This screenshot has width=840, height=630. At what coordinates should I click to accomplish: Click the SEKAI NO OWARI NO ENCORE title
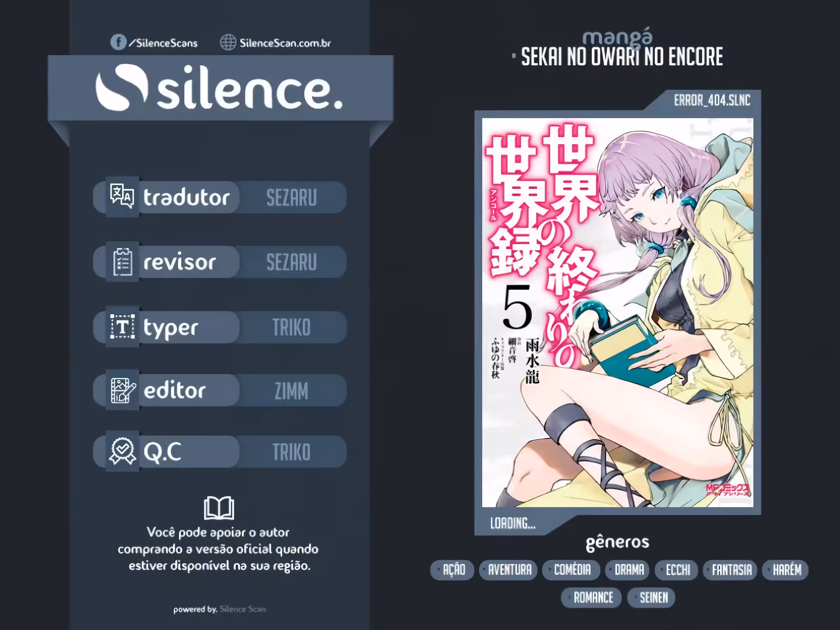tap(622, 57)
